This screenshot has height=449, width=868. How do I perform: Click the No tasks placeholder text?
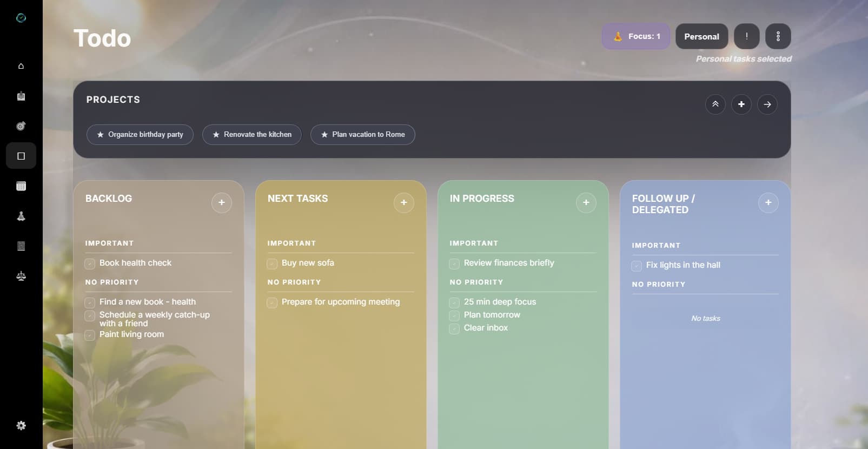706,319
